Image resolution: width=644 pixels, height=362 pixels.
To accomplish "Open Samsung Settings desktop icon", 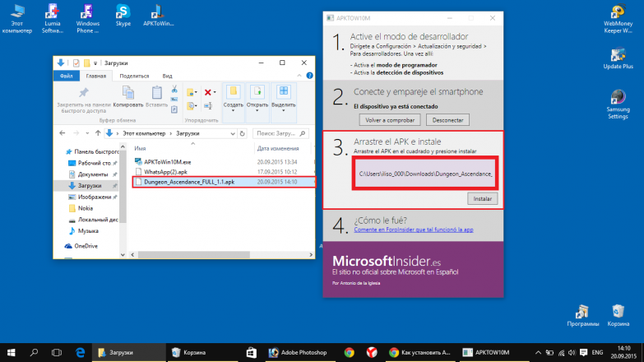I will click(x=618, y=104).
